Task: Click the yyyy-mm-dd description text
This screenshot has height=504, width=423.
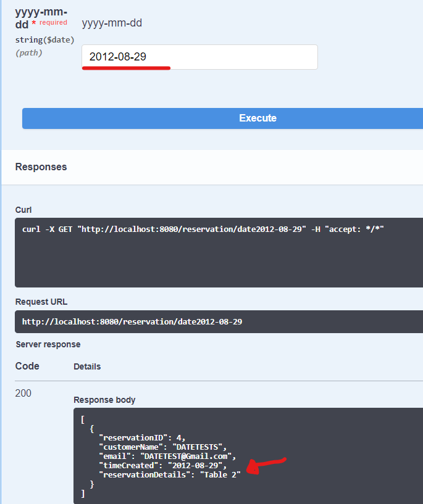Action: coord(112,22)
